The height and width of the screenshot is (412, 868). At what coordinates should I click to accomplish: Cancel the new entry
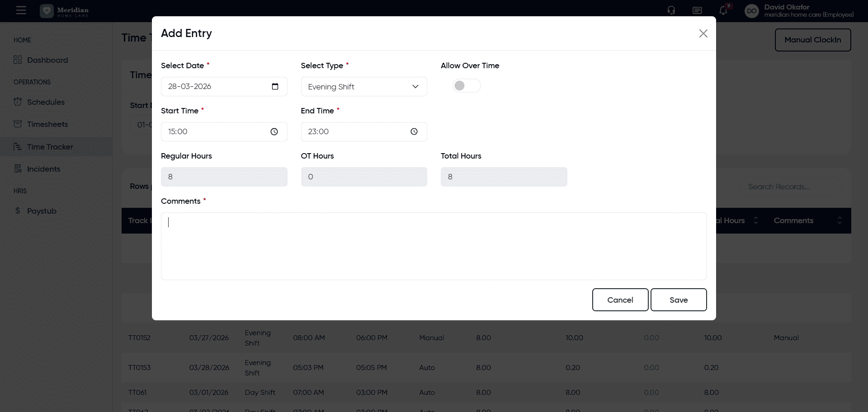[x=620, y=300]
